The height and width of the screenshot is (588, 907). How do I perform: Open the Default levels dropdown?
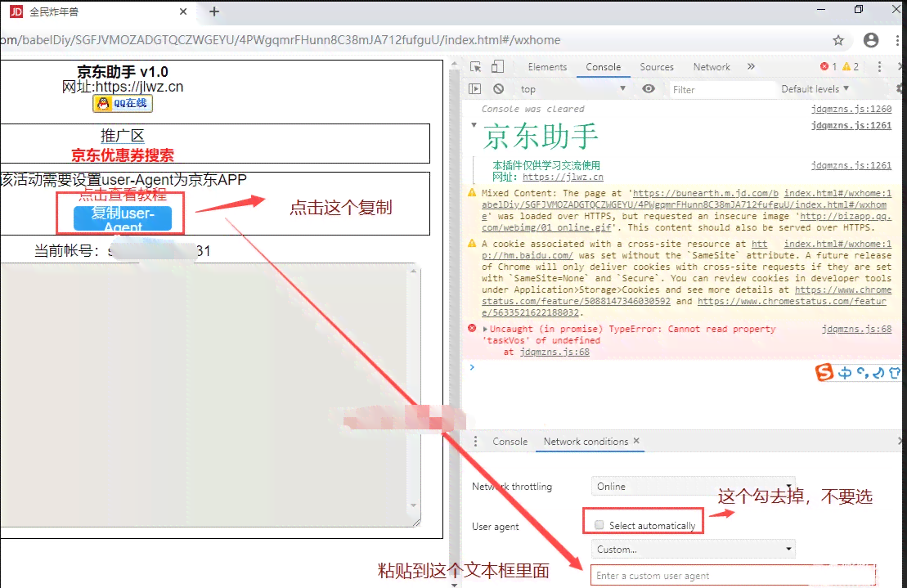[x=815, y=89]
